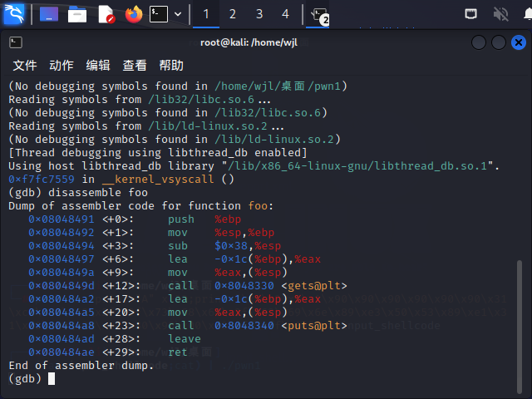Click the gets@plt symbol text
The width and height of the screenshot is (532, 399).
(314, 286)
